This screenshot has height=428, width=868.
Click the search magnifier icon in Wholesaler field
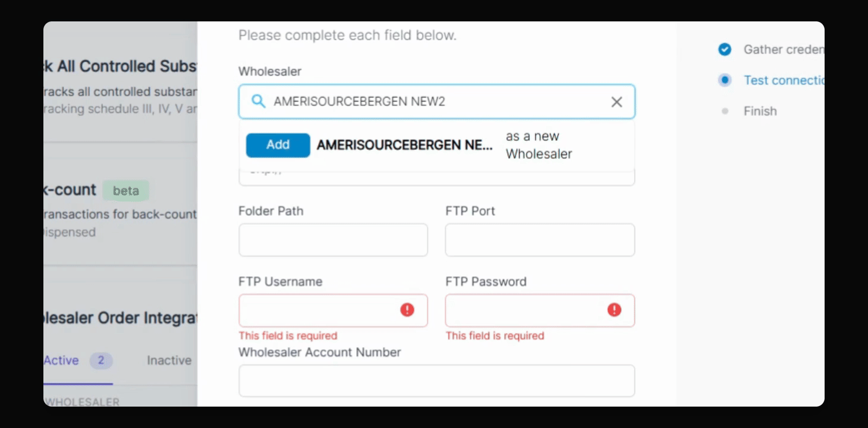point(258,101)
